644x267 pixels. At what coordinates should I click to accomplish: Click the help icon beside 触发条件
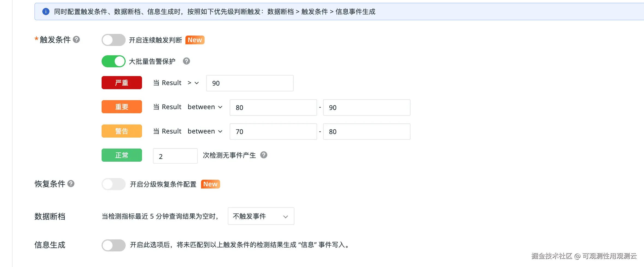tap(76, 40)
